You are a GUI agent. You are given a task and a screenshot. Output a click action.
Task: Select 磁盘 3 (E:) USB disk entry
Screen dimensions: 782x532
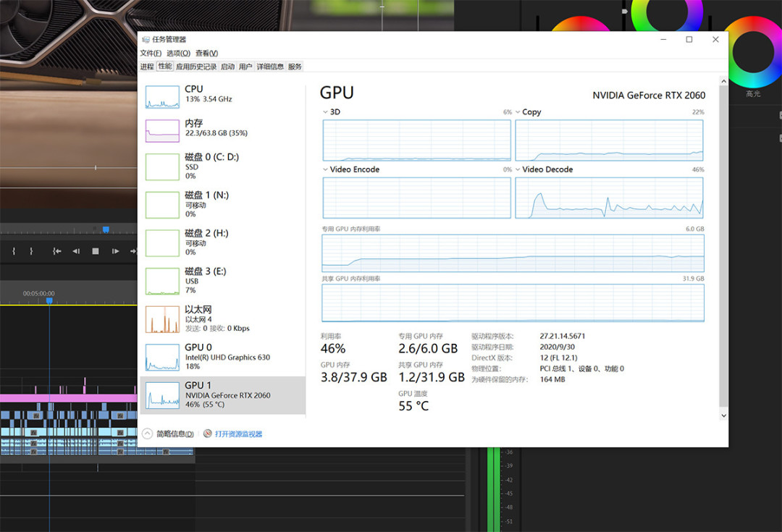pyautogui.click(x=222, y=281)
